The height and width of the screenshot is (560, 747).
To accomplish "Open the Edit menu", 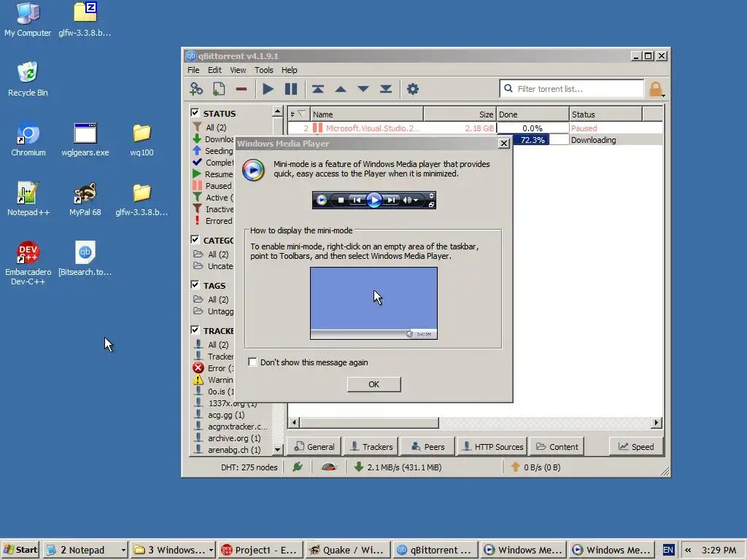I will point(214,70).
